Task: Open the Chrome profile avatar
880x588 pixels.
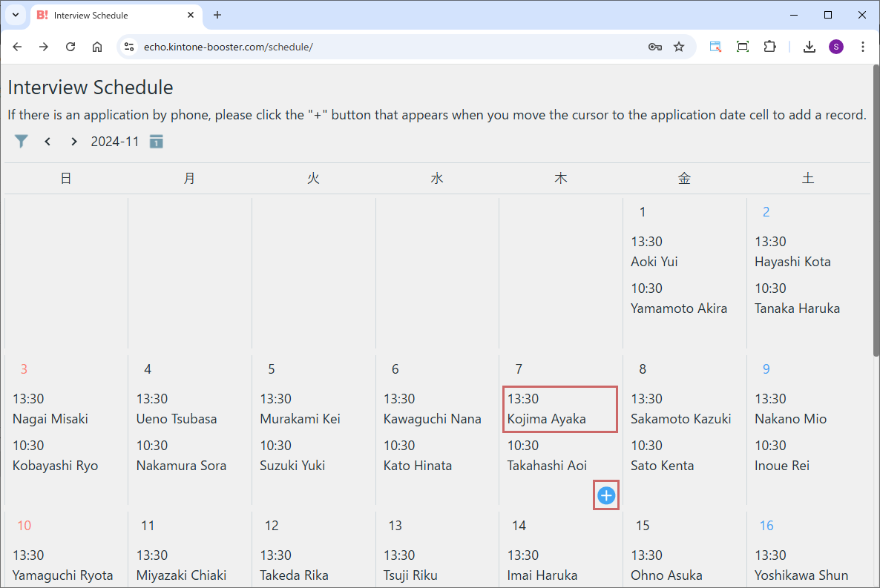Action: pos(836,47)
